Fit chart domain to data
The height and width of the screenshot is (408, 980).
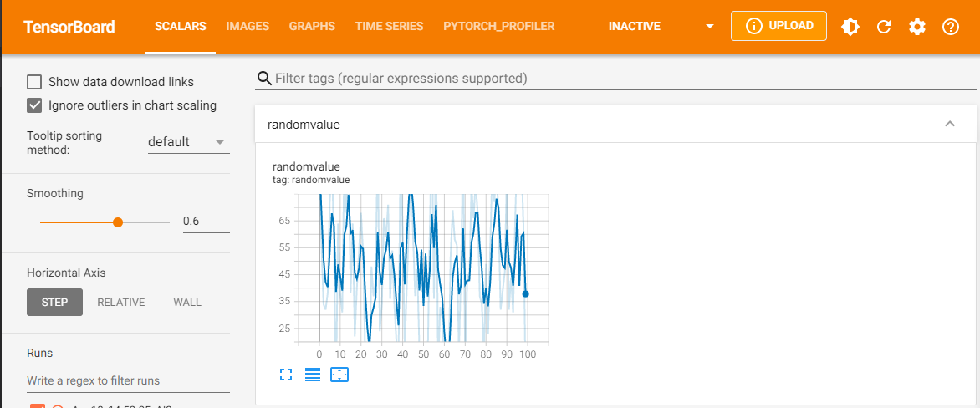pyautogui.click(x=339, y=375)
